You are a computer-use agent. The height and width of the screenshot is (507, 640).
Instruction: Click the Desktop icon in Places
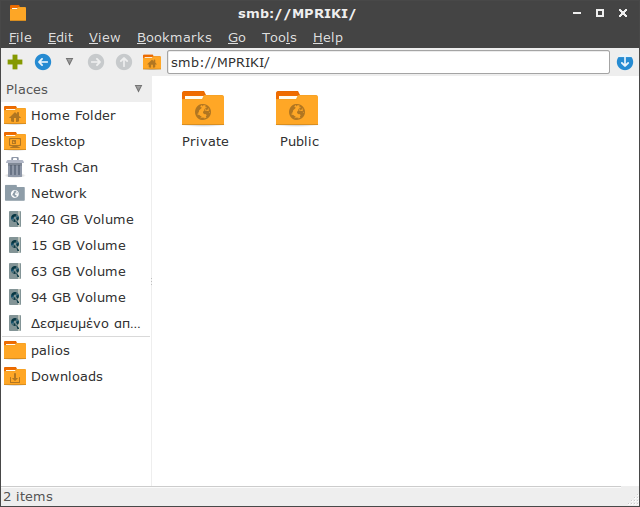coord(15,142)
